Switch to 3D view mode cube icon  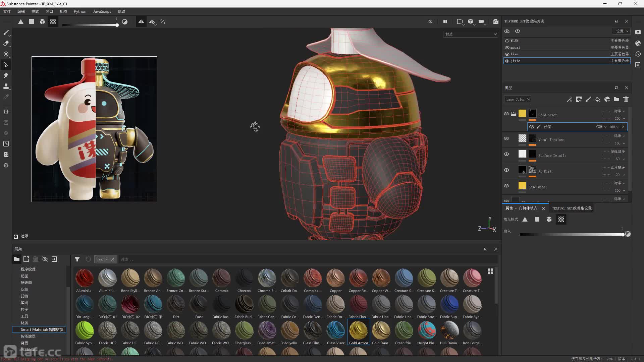pyautogui.click(x=471, y=22)
